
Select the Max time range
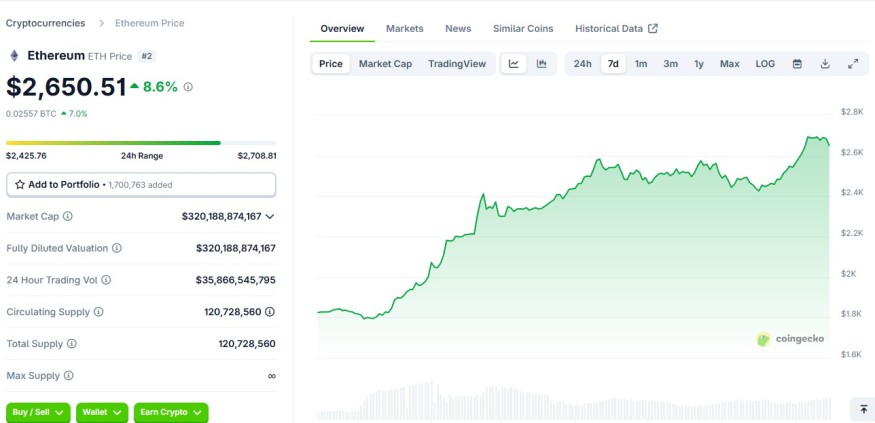[x=729, y=64]
